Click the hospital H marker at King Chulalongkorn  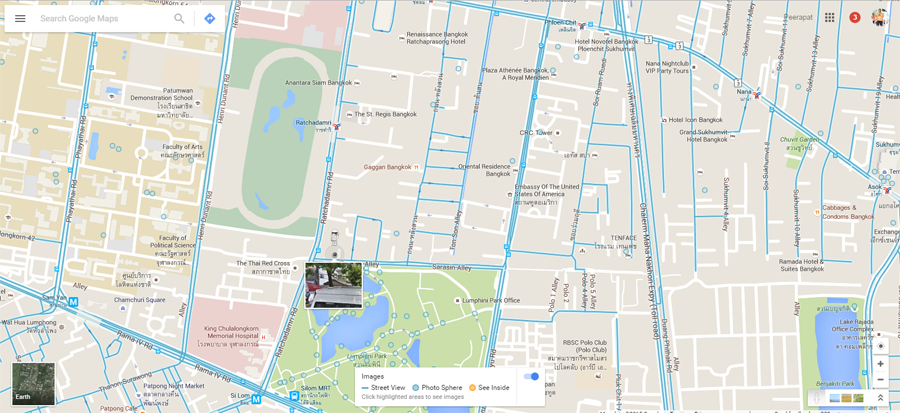pyautogui.click(x=263, y=337)
